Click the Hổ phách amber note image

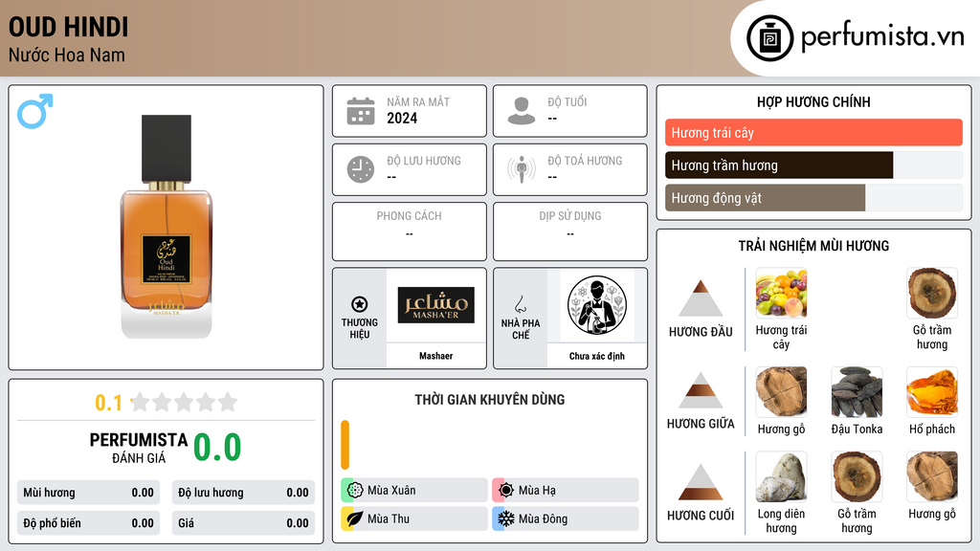tap(932, 392)
